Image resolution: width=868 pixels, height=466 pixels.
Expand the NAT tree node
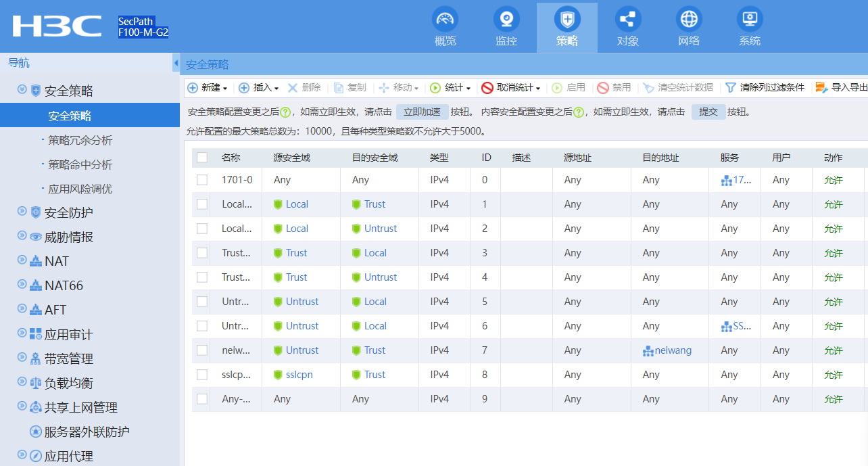coord(22,261)
